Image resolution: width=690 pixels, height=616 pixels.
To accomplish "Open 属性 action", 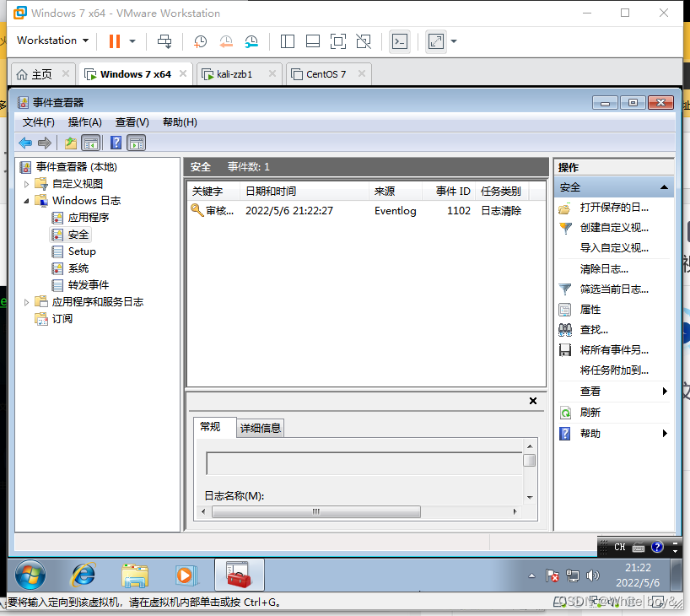I will pos(590,310).
